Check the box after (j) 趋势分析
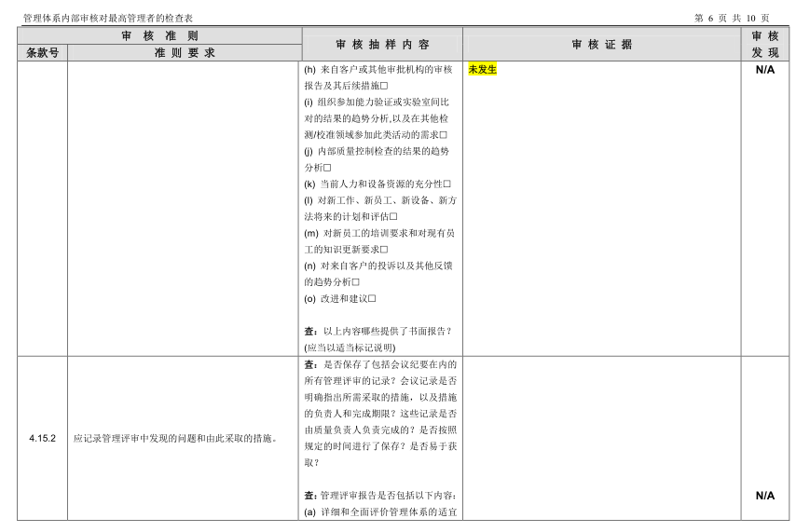The image size is (810, 532). [x=327, y=168]
